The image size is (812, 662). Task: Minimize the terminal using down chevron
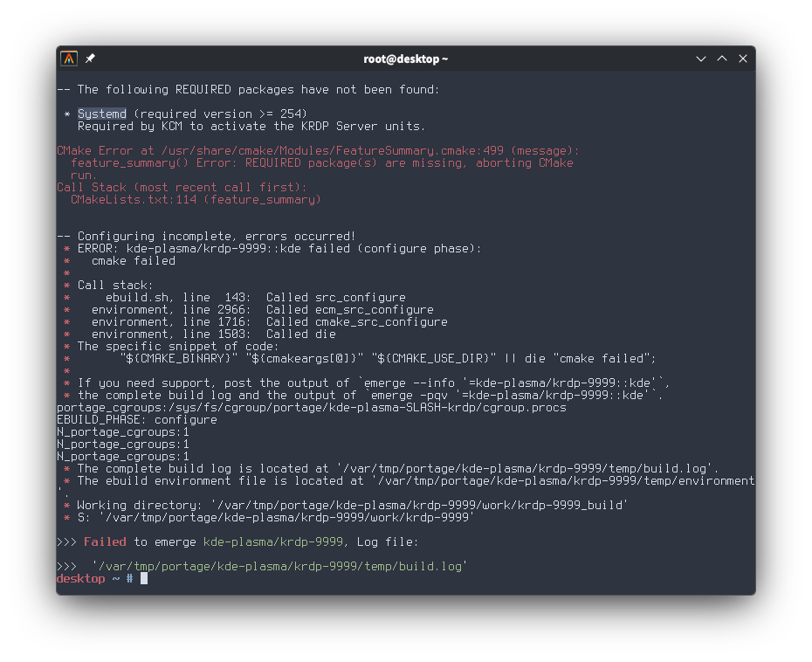pos(700,59)
